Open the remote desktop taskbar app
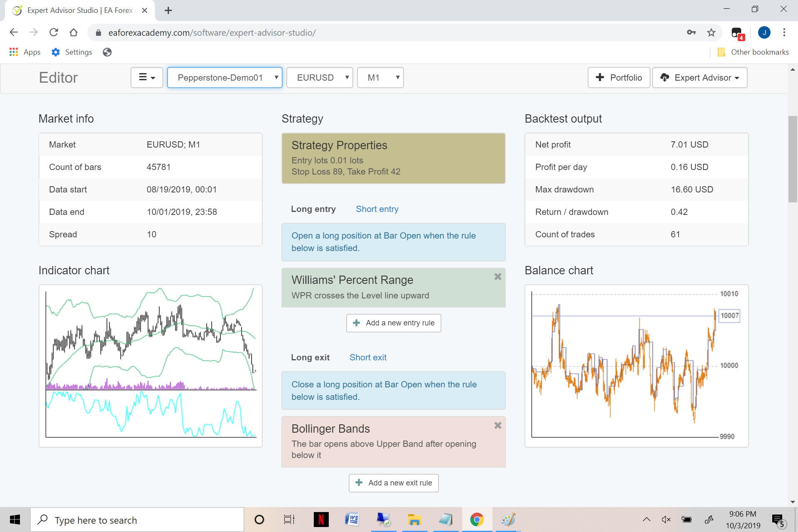798x532 pixels. tap(383, 520)
